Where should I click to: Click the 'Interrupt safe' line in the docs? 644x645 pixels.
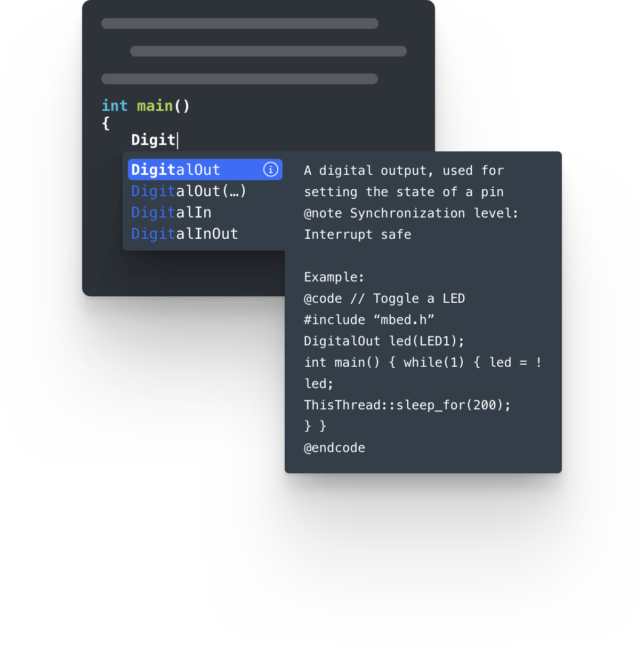[x=358, y=235]
